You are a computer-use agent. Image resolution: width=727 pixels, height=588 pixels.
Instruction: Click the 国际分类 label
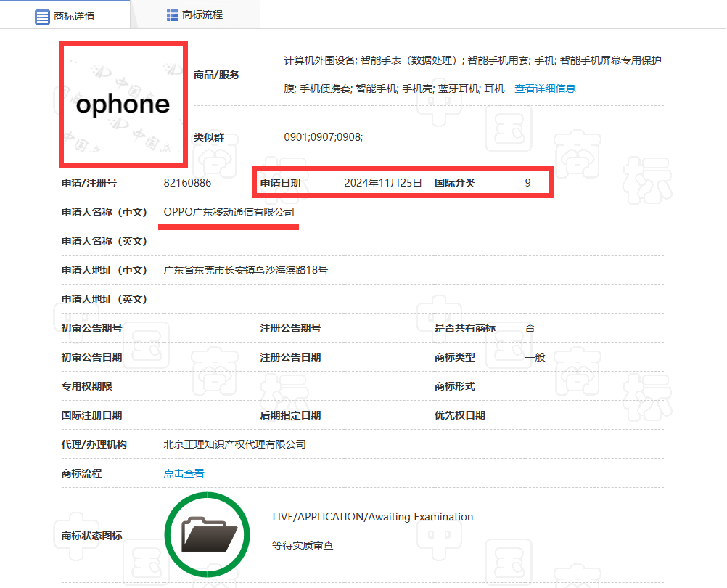point(455,183)
